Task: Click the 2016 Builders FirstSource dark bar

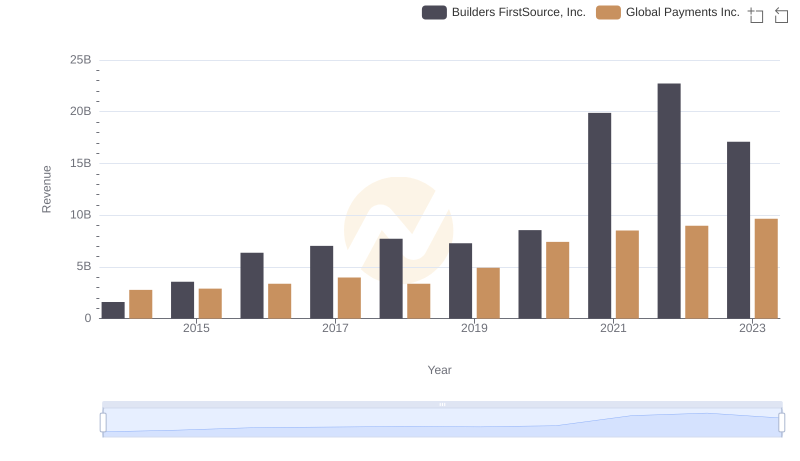Action: pos(252,286)
